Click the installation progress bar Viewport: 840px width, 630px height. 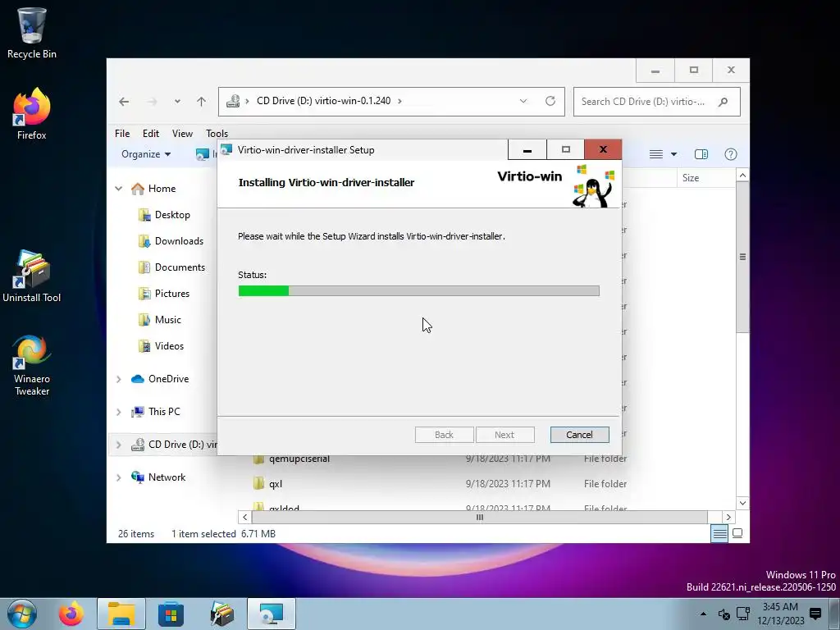tap(419, 291)
